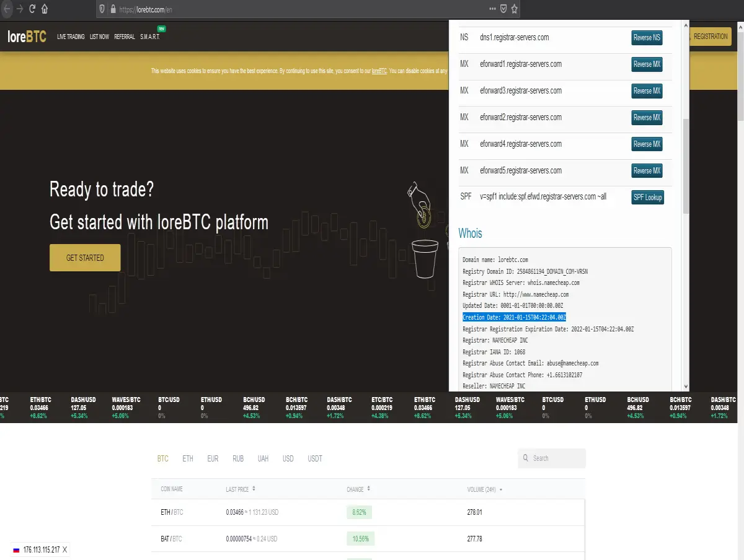744x560 pixels.
Task: Reload the page with the refresh icon
Action: [32, 9]
